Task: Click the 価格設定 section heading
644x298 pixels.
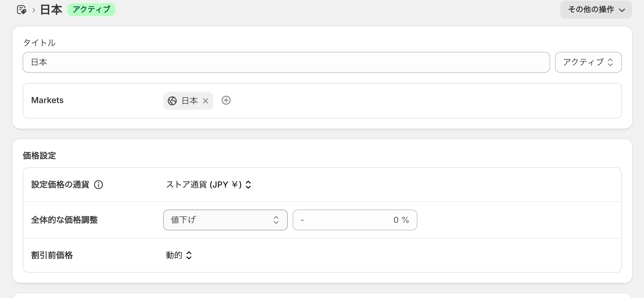Action: point(39,156)
